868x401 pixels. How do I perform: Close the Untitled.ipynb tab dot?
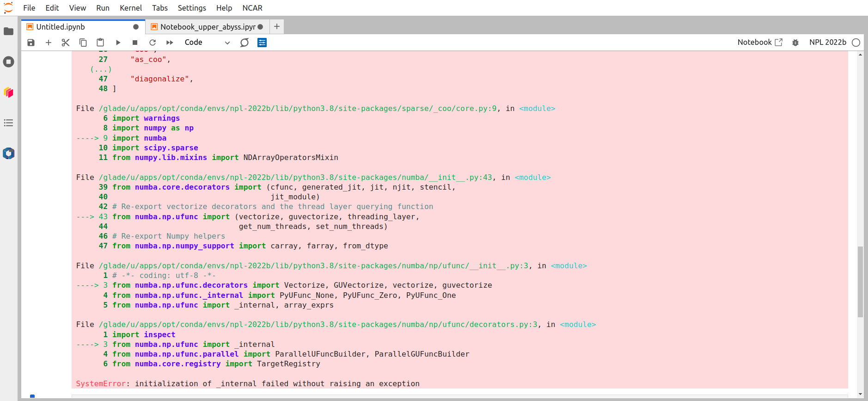[x=136, y=27]
